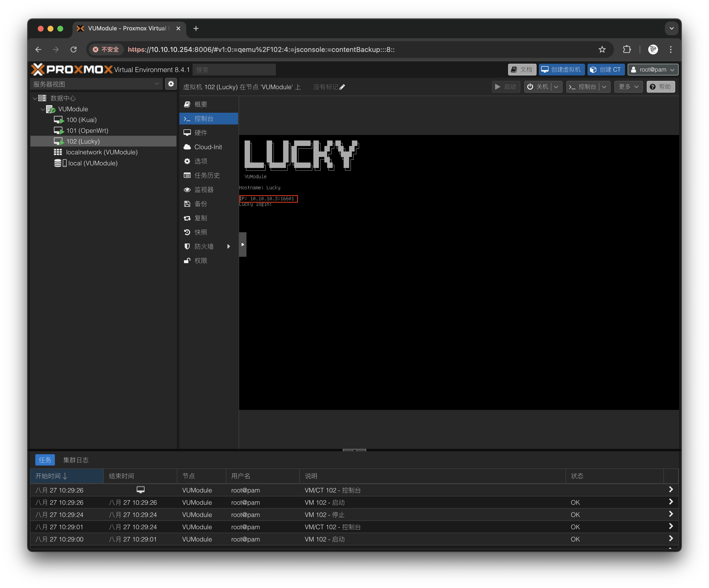Open the Backup section with floppy icon
The height and width of the screenshot is (588, 709).
[x=201, y=204]
